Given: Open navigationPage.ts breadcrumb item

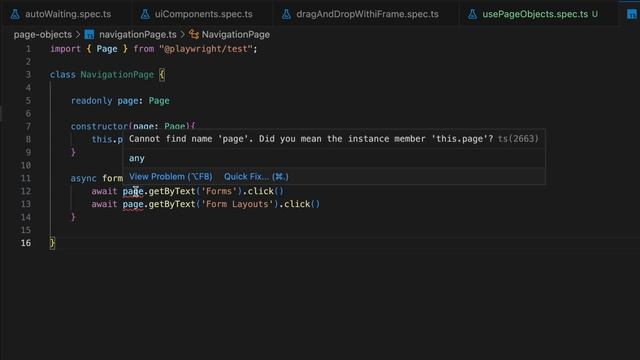Looking at the screenshot, I should [x=138, y=35].
